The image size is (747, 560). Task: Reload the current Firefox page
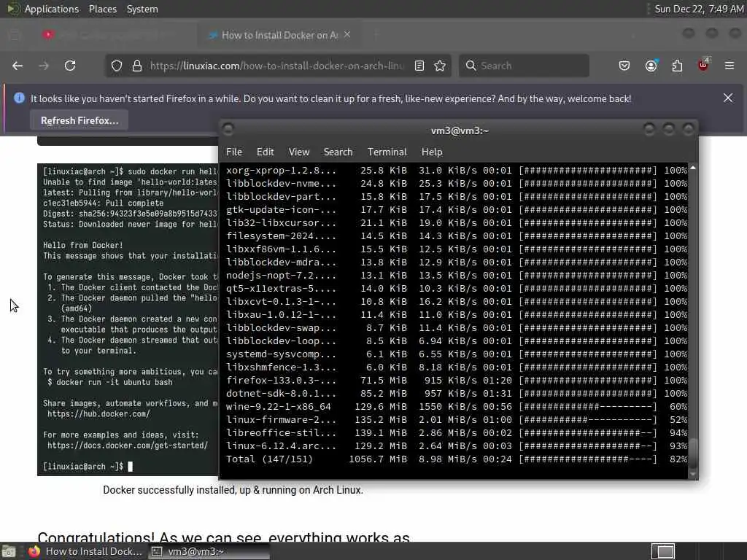click(70, 66)
